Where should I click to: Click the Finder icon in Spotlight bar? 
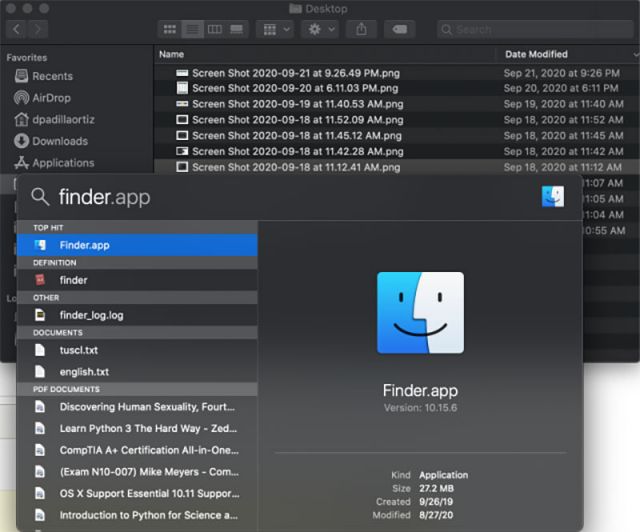pos(553,196)
